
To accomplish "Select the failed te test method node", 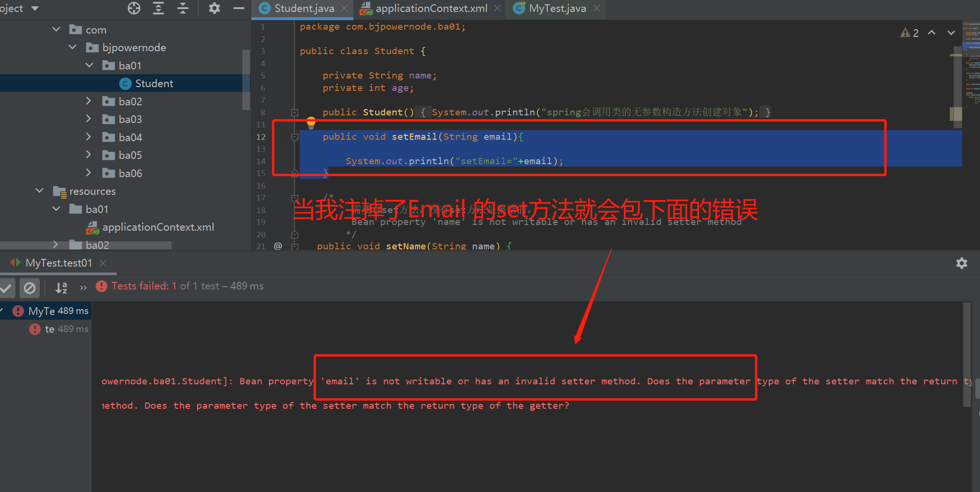I will [58, 329].
